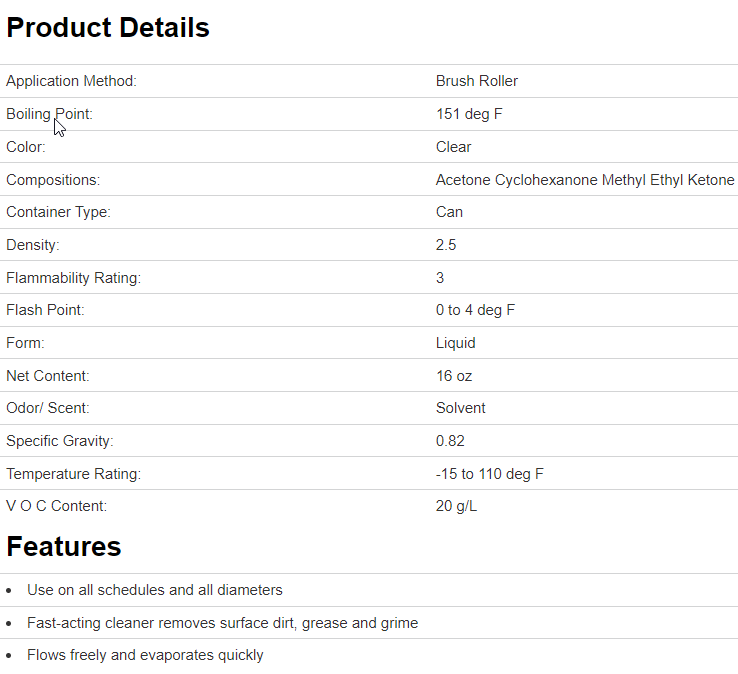
Task: Click the Density value 2.5
Action: [x=446, y=245]
